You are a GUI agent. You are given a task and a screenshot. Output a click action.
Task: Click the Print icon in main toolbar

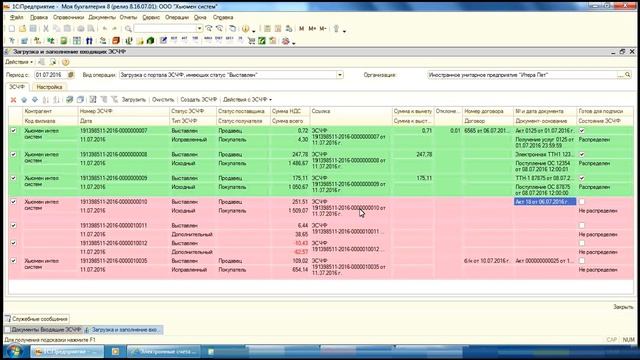[x=81, y=29]
